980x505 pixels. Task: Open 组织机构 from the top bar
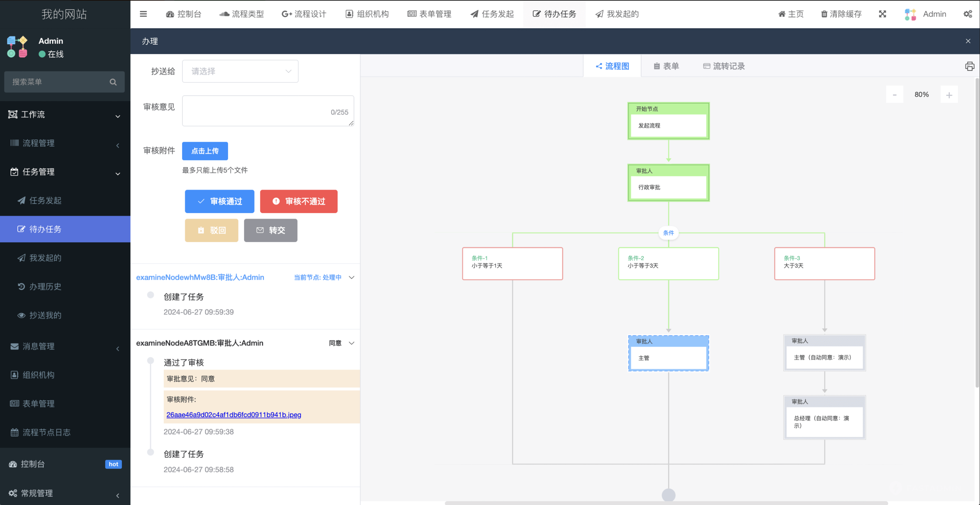click(x=366, y=14)
